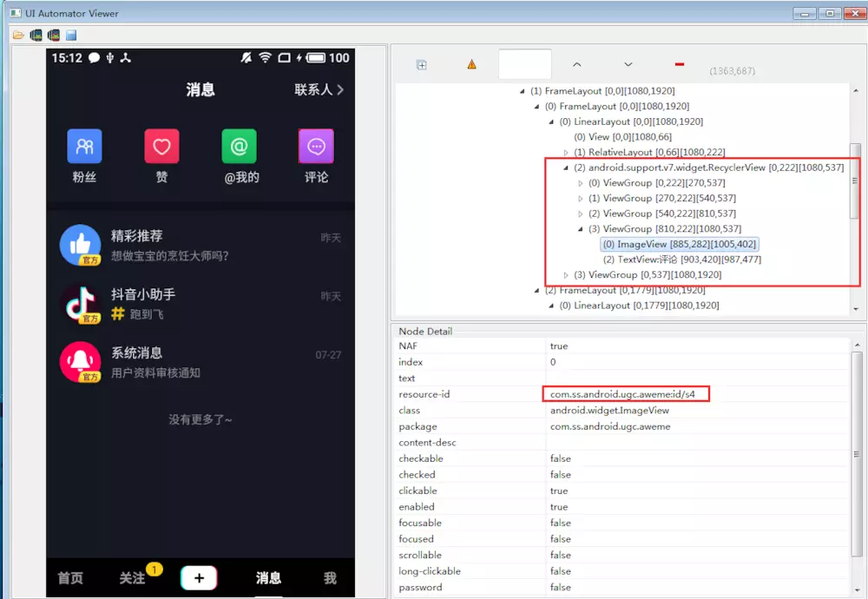The image size is (868, 599).
Task: Go to next search result arrow
Action: pyautogui.click(x=628, y=64)
